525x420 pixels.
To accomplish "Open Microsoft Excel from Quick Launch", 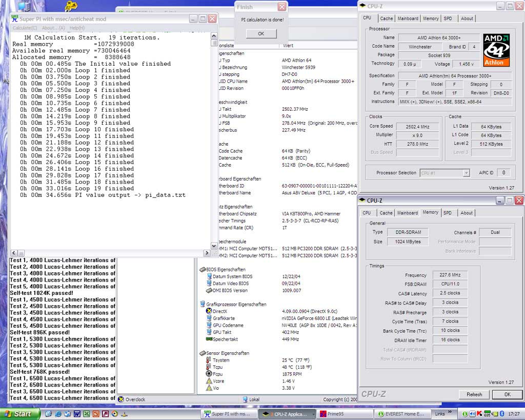I will 86,414.
